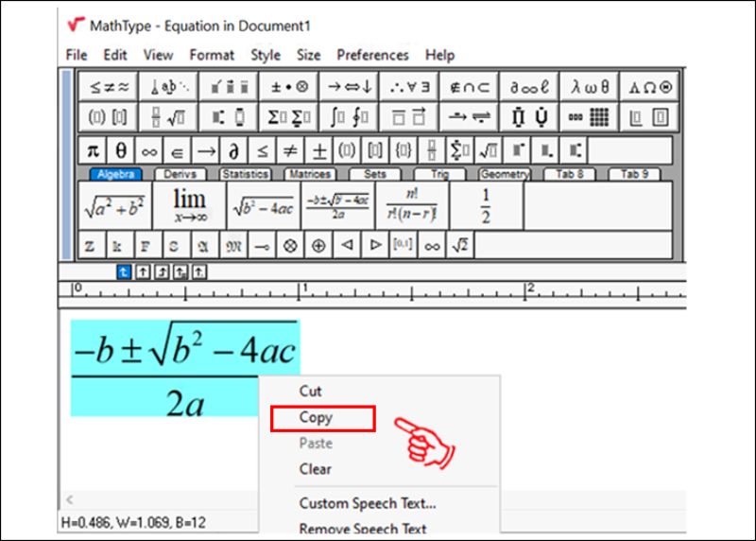Insert summation with limits from the small bar
The image size is (756, 541).
[x=459, y=151]
